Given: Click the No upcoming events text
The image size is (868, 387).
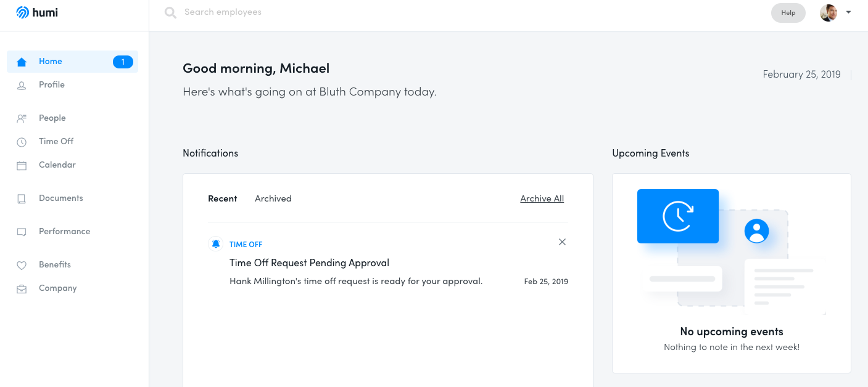Looking at the screenshot, I should pos(732,332).
